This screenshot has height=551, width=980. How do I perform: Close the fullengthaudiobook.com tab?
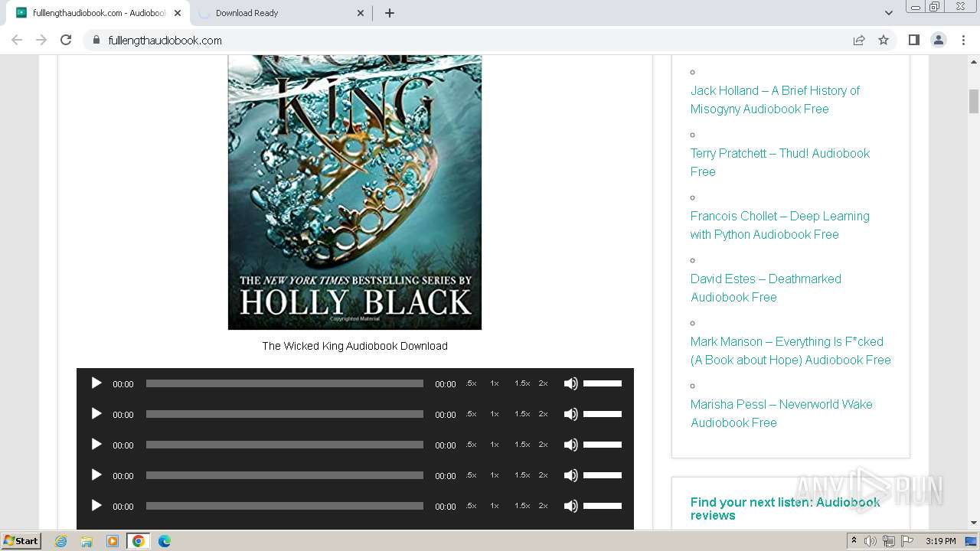pos(178,13)
